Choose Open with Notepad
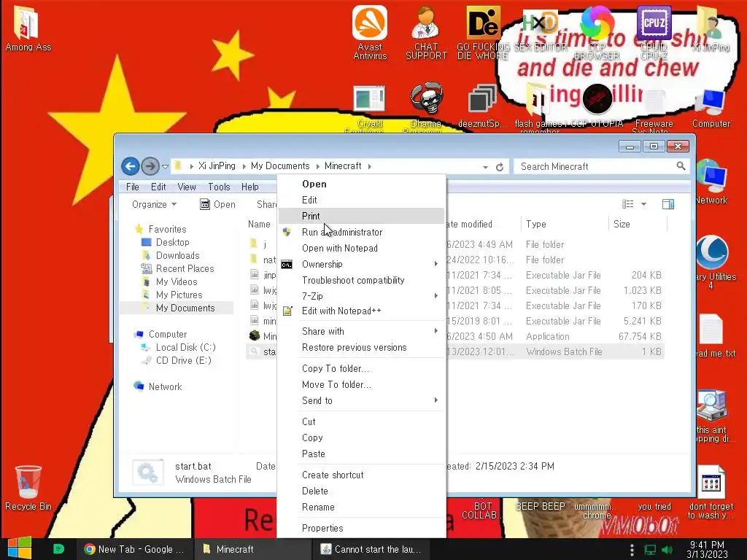 coord(361,248)
